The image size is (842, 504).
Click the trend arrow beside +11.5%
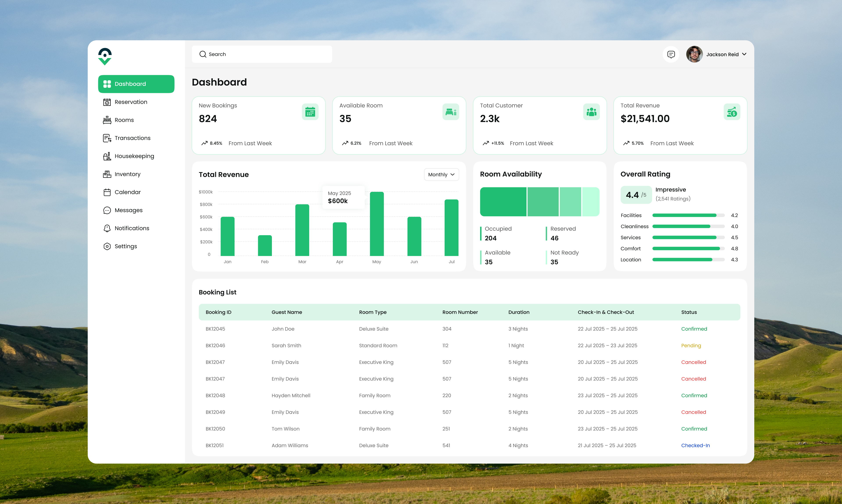click(485, 143)
